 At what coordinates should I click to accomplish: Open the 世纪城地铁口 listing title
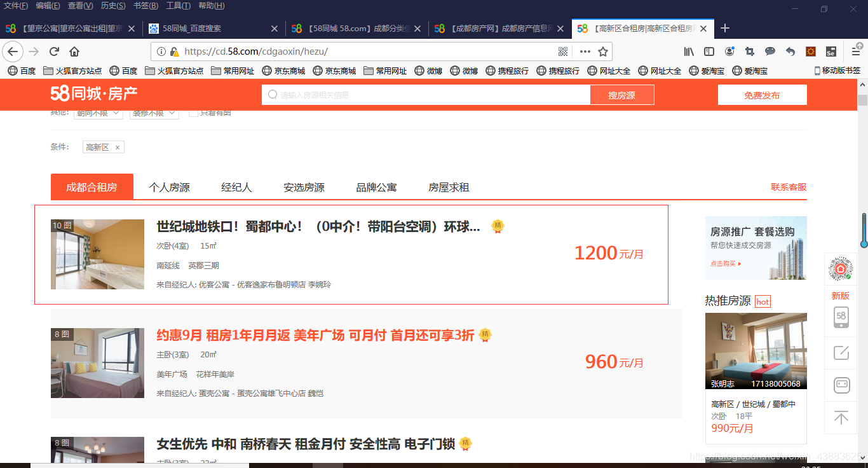pyautogui.click(x=318, y=226)
